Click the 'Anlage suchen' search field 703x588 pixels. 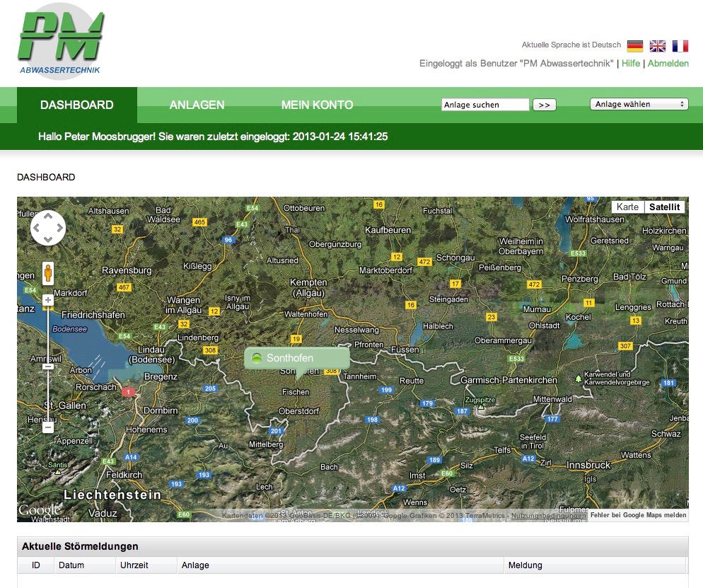click(485, 105)
